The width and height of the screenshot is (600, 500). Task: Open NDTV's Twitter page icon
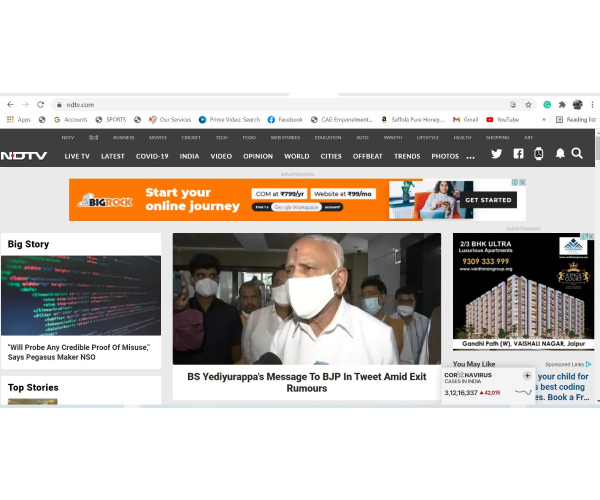[x=496, y=154]
